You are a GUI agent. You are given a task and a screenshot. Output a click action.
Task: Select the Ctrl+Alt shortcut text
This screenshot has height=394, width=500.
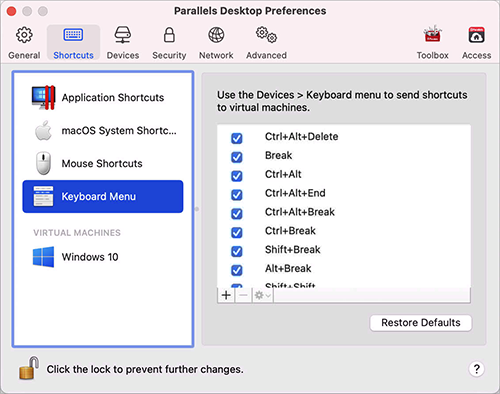point(283,174)
